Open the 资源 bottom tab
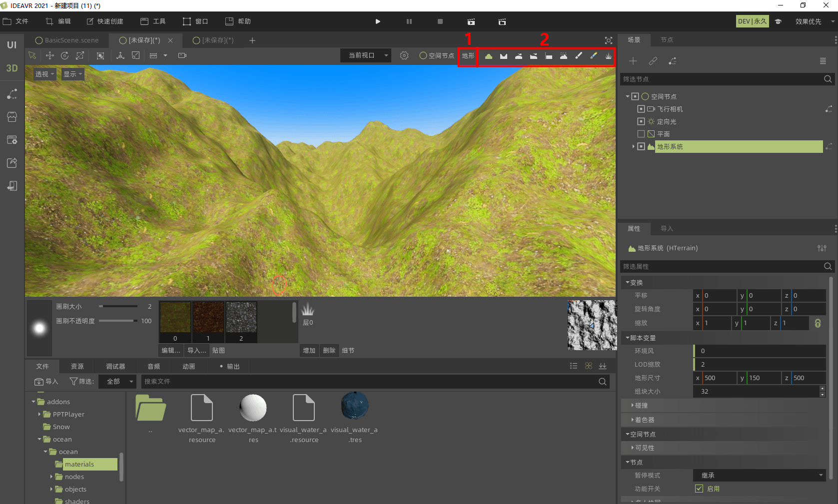Viewport: 838px width, 504px height. coord(77,366)
